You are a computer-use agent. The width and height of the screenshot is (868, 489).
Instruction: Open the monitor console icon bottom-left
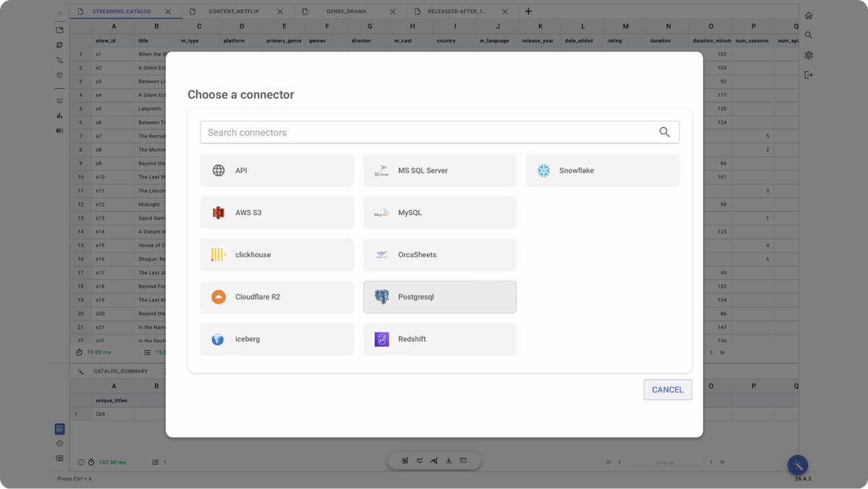(60, 459)
